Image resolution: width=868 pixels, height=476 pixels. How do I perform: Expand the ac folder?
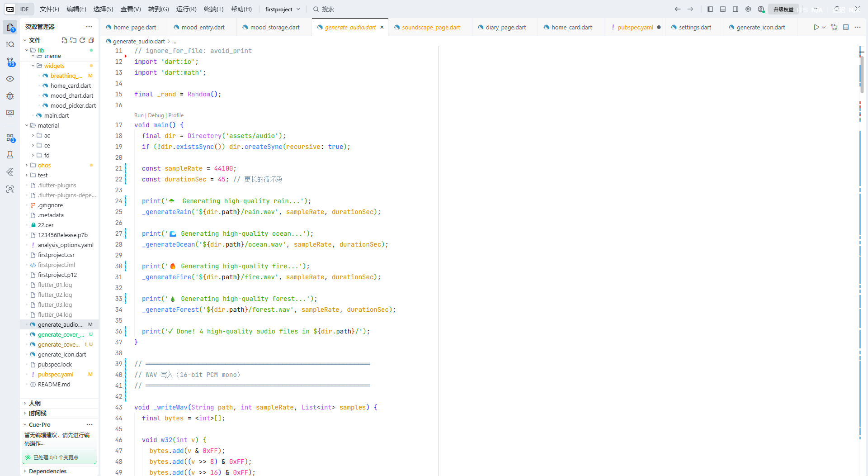click(x=33, y=135)
